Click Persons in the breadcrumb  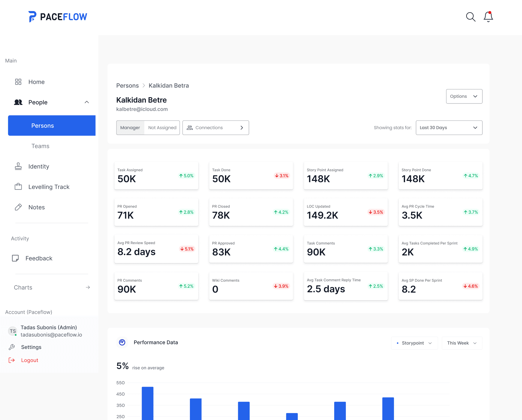pos(127,86)
